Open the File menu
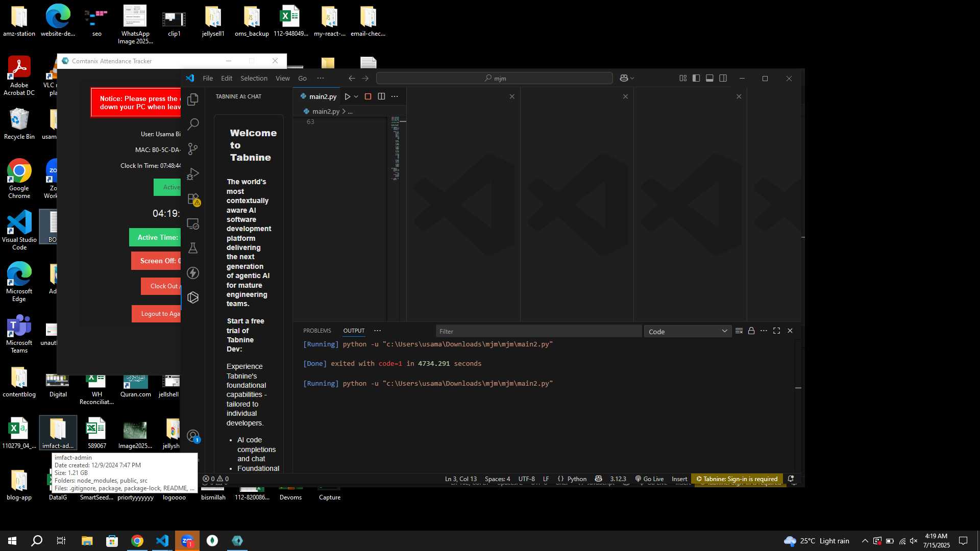980x551 pixels. pyautogui.click(x=208, y=78)
